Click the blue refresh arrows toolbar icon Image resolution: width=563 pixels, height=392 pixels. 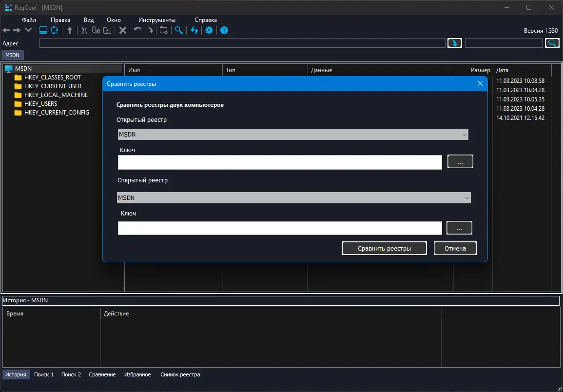tap(194, 30)
